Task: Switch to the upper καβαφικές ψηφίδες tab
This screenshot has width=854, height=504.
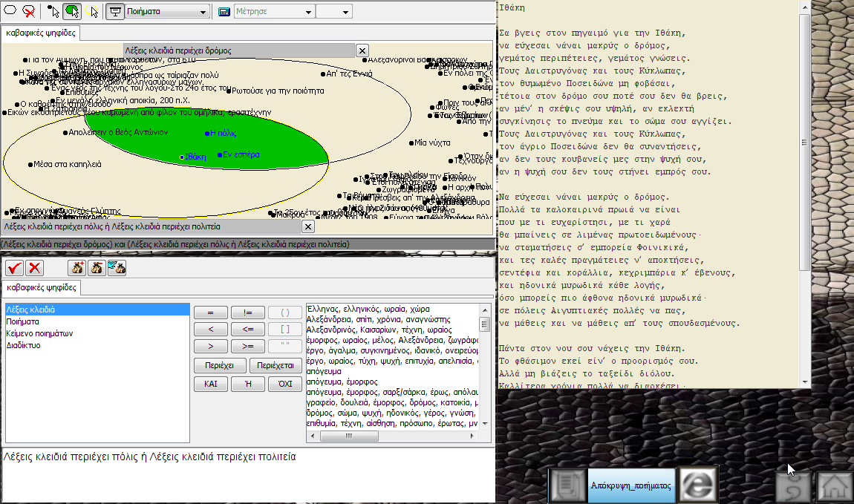Action: [41, 33]
